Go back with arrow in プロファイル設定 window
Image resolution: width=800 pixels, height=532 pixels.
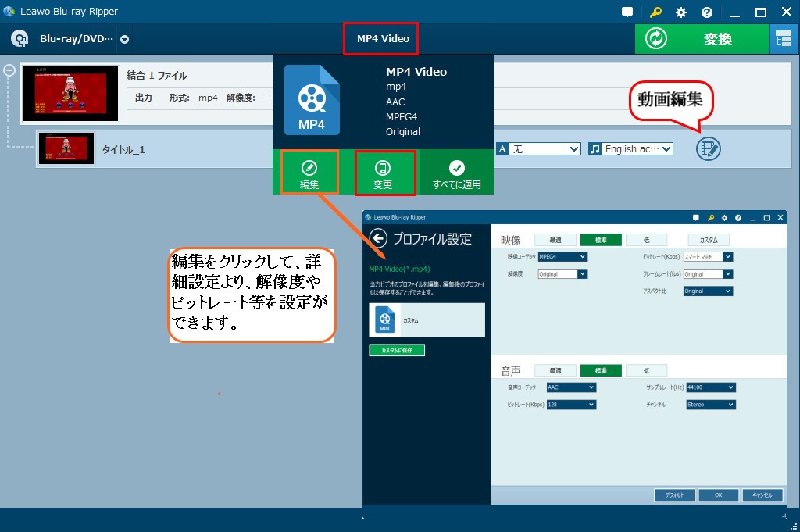coord(378,237)
